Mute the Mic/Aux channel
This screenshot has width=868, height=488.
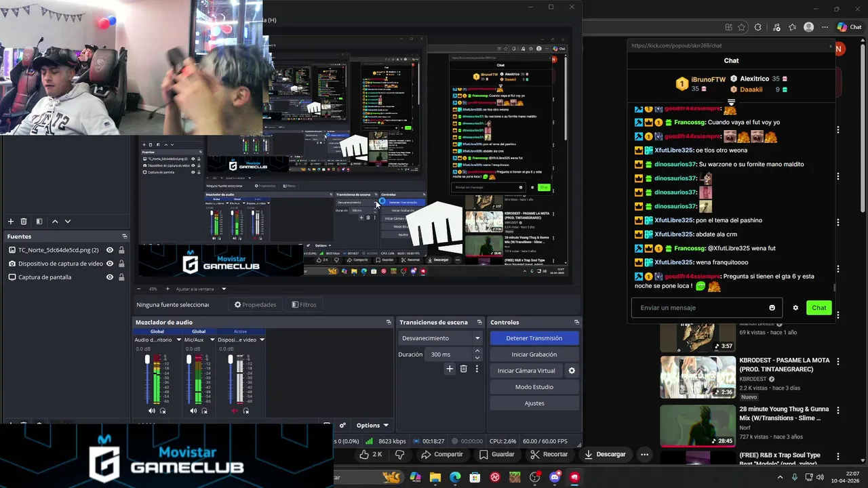193,411
